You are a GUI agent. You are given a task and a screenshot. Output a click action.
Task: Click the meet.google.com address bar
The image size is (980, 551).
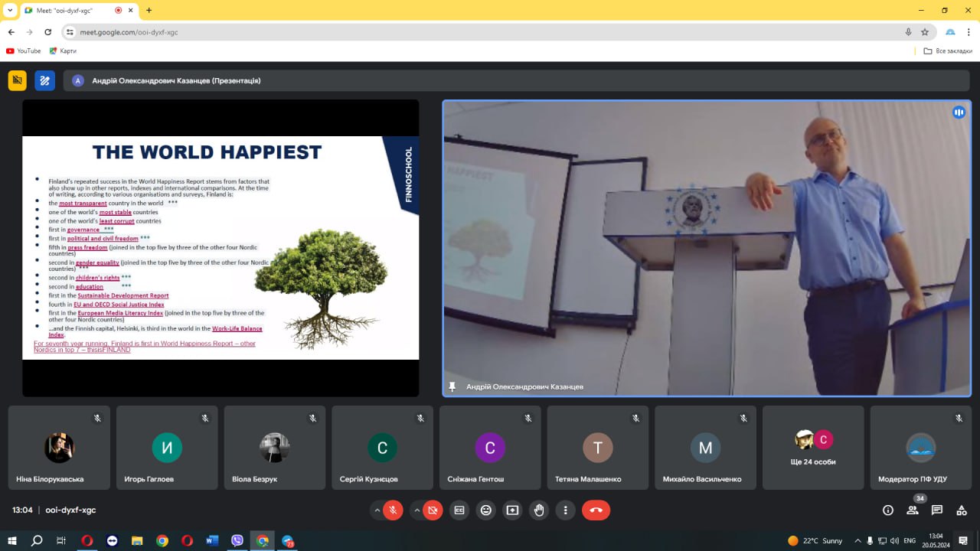tap(459, 32)
